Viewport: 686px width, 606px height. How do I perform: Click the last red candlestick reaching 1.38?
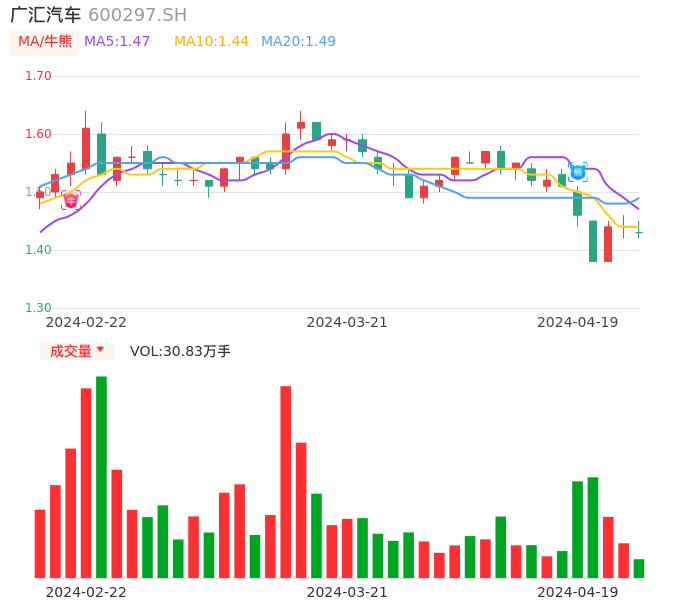pos(608,244)
